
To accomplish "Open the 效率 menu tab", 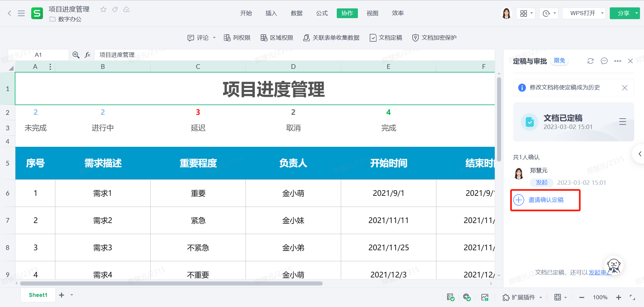I will pyautogui.click(x=398, y=13).
